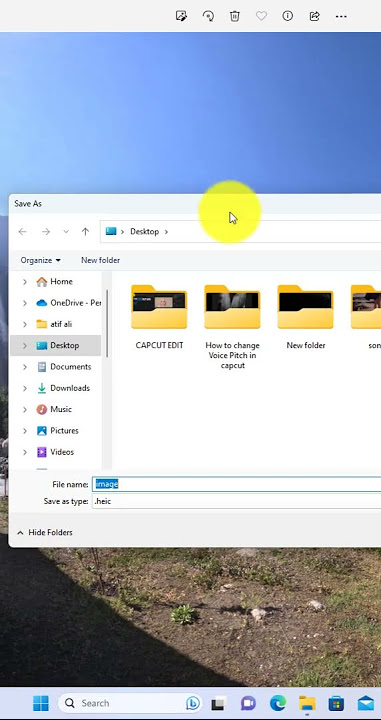Expand the Videos tree node arrow
Viewport: 381px width, 720px height.
(25, 452)
